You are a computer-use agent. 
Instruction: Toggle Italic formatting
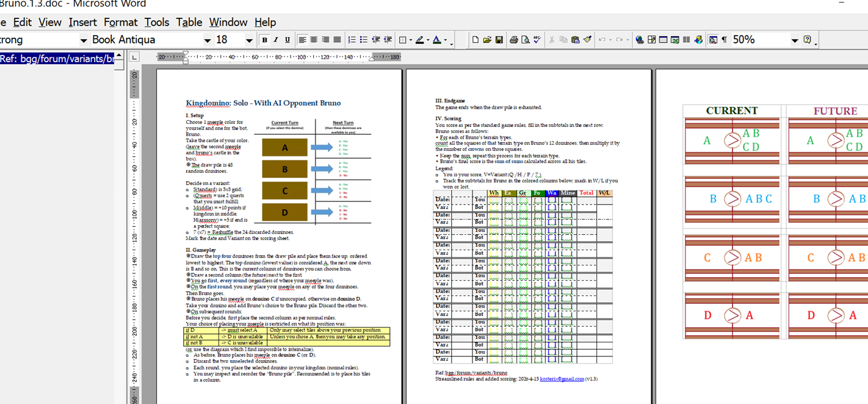click(x=275, y=40)
